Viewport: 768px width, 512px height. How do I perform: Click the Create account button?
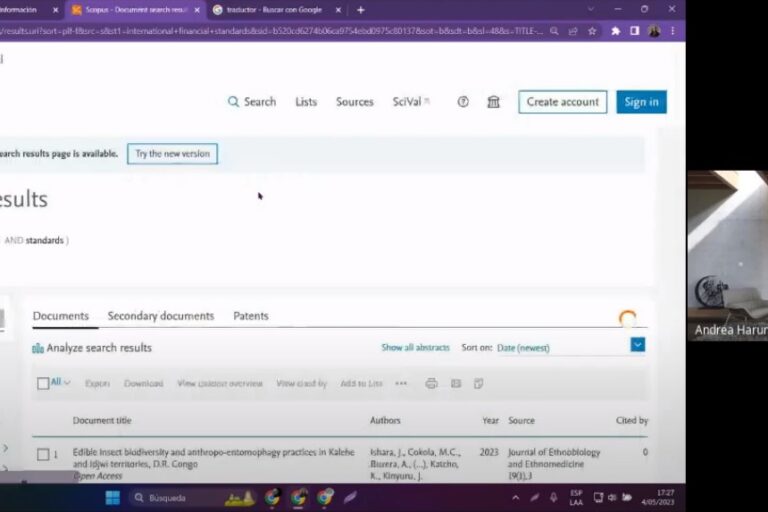[x=562, y=102]
